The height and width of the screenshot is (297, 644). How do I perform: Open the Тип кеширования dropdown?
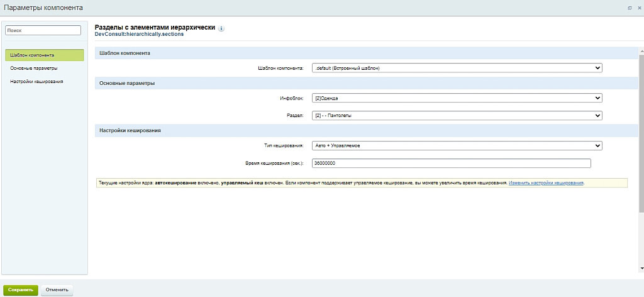pyautogui.click(x=457, y=146)
